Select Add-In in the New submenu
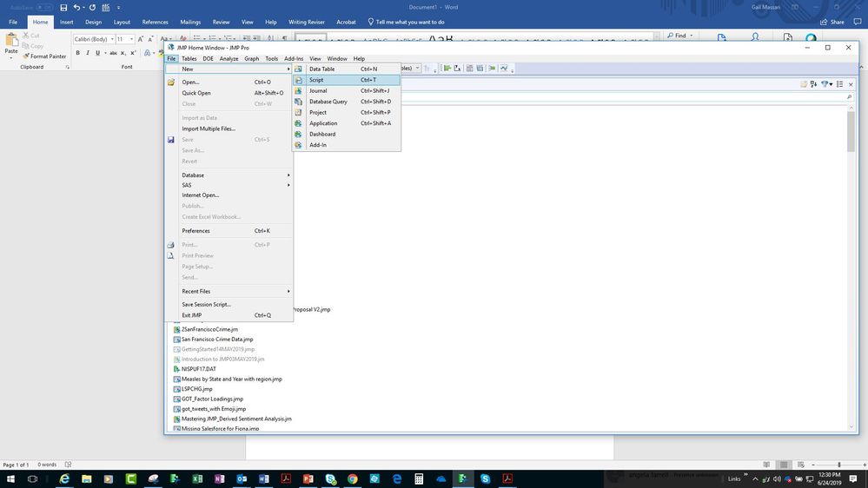Image resolution: width=868 pixels, height=488 pixels. [346, 145]
